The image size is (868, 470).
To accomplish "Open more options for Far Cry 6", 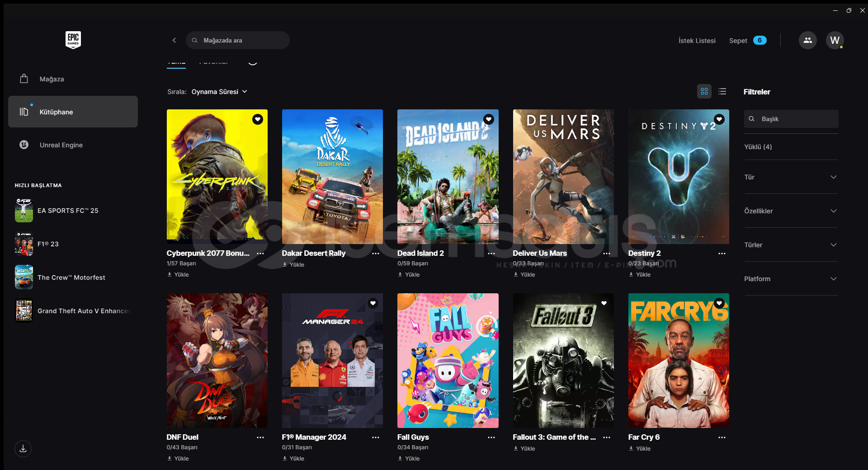I will pyautogui.click(x=722, y=437).
